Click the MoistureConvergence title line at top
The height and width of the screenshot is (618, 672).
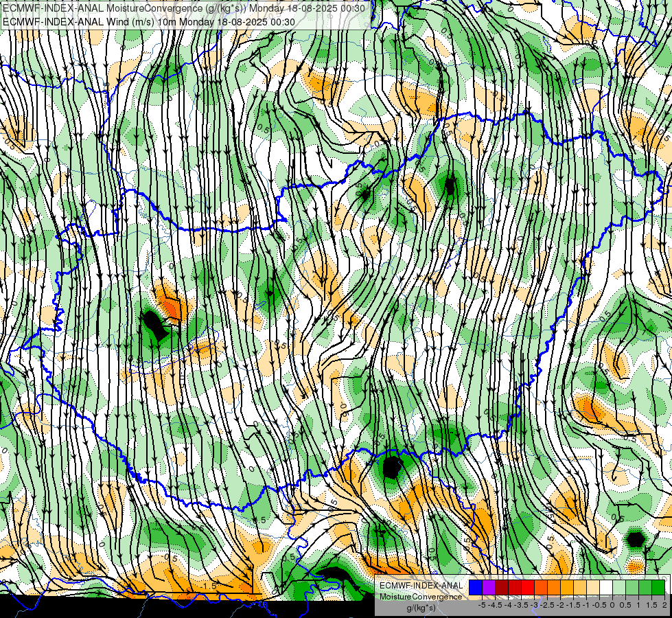183,8
